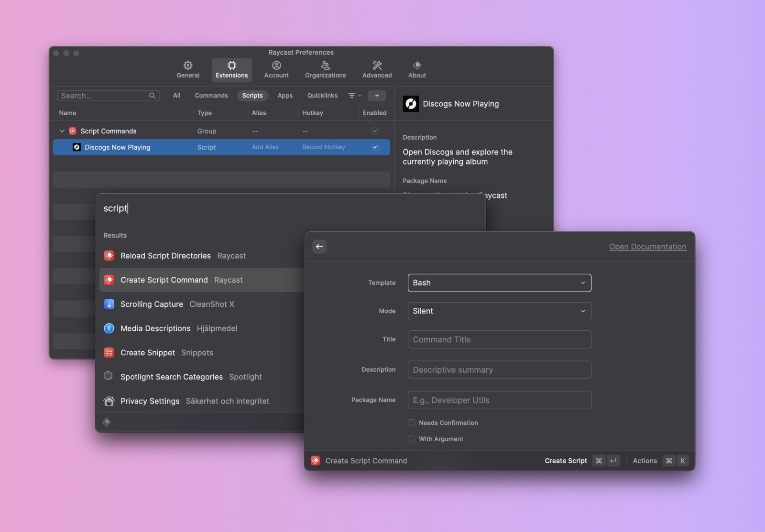The image size is (765, 532).
Task: Select the Scrolling Capture result
Action: [x=202, y=304]
